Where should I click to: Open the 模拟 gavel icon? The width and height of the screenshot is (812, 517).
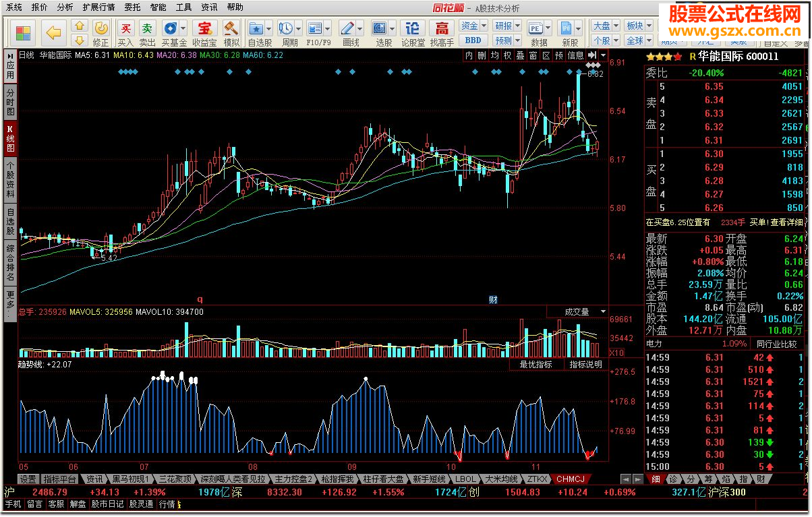click(x=231, y=28)
